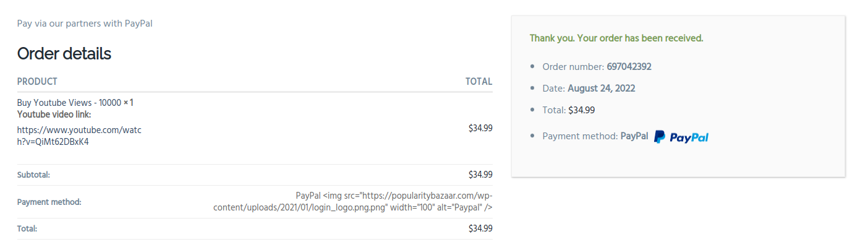This screenshot has width=868, height=247.
Task: Click bold PayPal text beside Payment method
Action: pos(634,136)
